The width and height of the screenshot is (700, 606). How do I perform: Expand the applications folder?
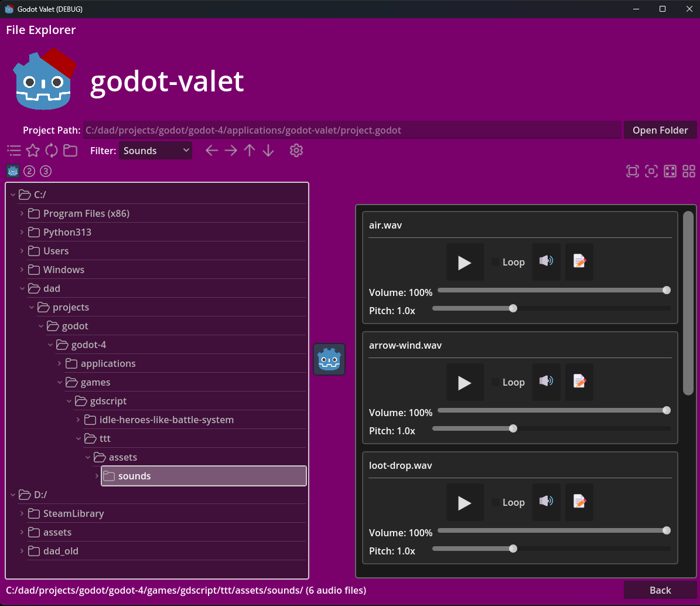pyautogui.click(x=59, y=363)
